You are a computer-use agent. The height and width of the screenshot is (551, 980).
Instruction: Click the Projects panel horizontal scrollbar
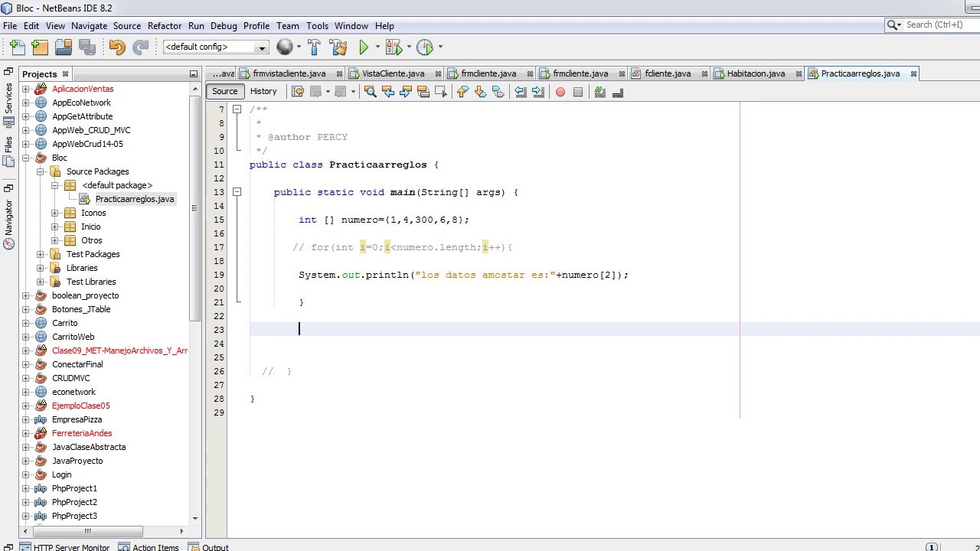coord(88,531)
